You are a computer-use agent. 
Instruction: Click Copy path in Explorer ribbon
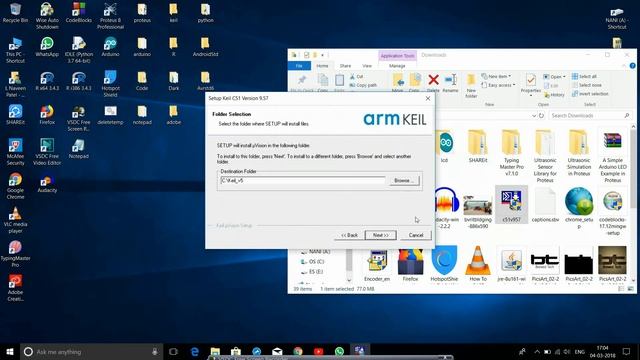(363, 85)
